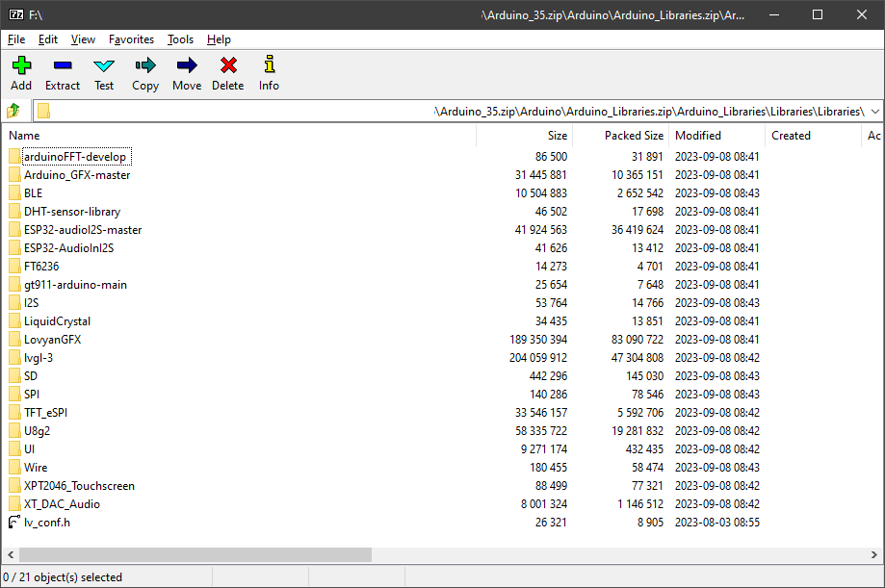Click size value 31 445 881
The height and width of the screenshot is (588, 885).
click(x=540, y=175)
